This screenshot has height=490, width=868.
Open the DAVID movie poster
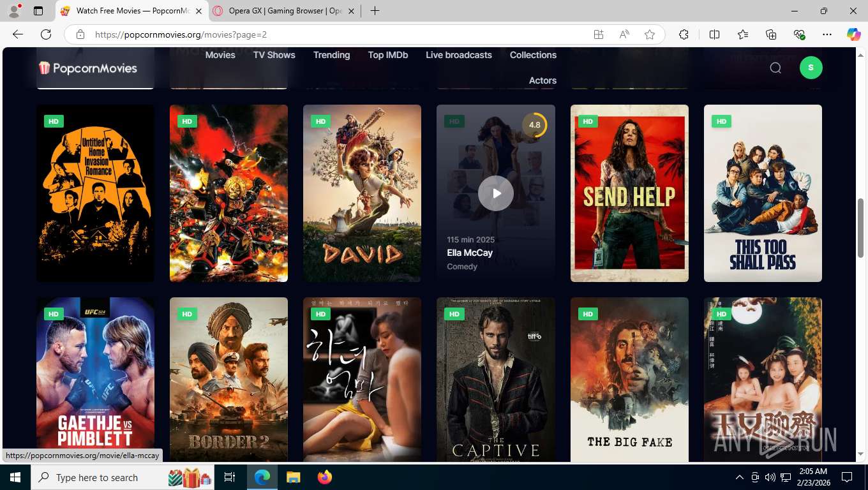pyautogui.click(x=362, y=193)
